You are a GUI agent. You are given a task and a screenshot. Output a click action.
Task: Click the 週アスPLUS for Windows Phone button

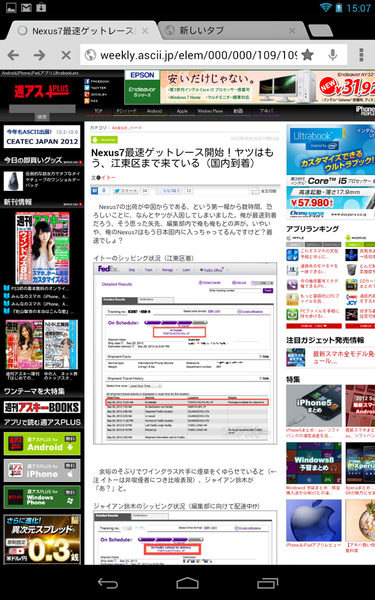coord(42,497)
